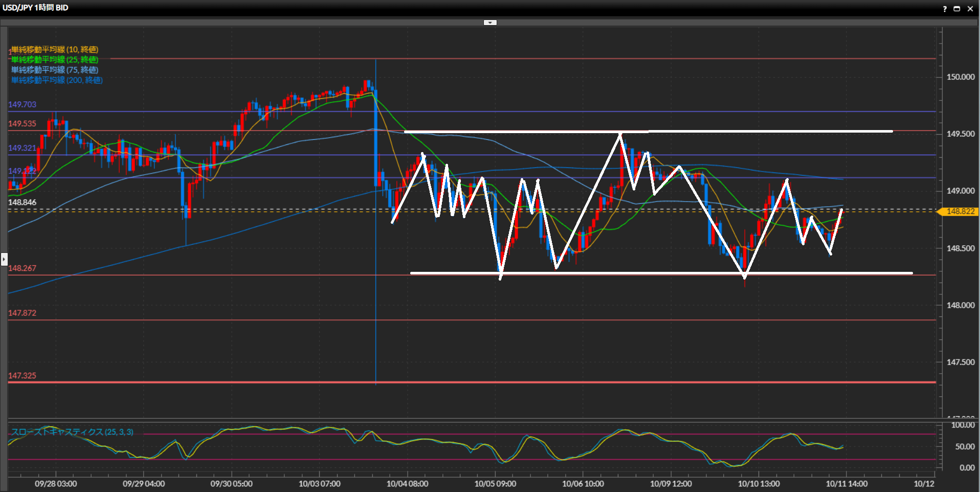
Task: Click the スローストキャスティクス (25, 3, 3) label
Action: 72,432
